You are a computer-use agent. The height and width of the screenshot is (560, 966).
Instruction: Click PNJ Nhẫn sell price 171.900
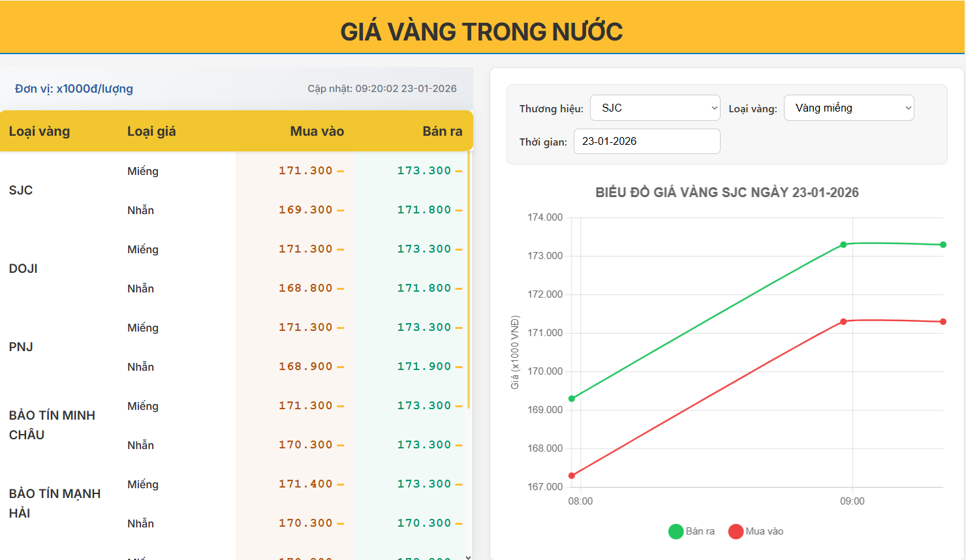coord(424,366)
